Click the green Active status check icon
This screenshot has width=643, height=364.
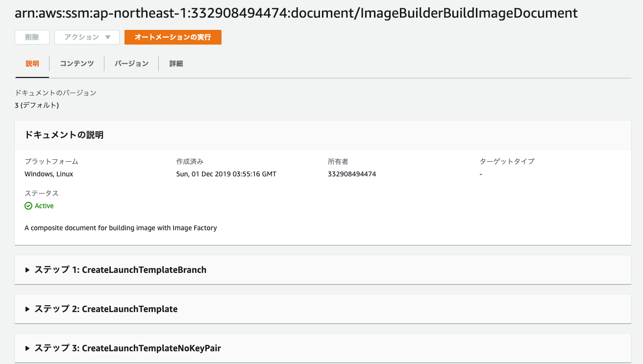28,206
